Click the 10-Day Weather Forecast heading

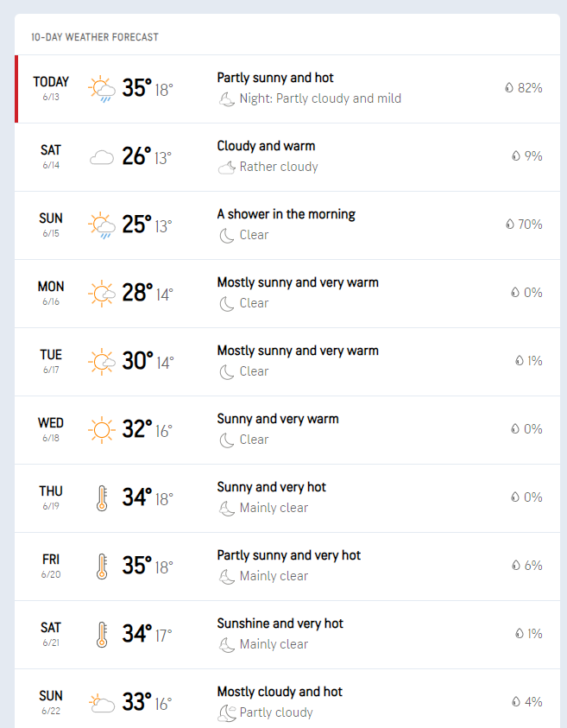95,37
